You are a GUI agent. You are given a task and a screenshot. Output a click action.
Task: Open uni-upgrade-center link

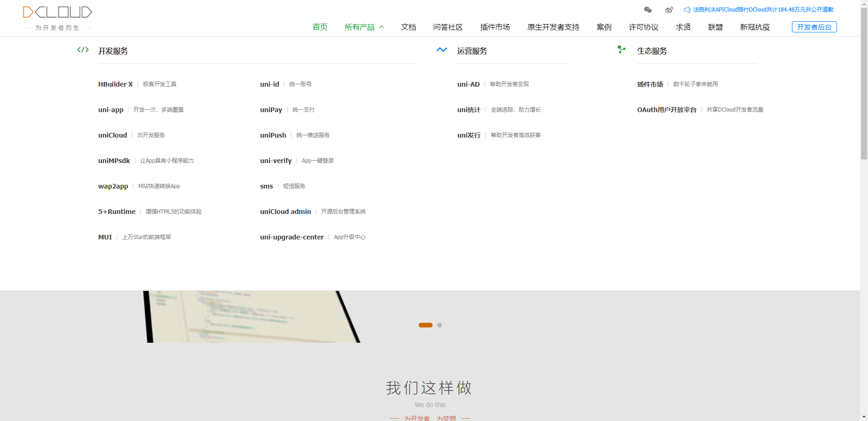(292, 237)
